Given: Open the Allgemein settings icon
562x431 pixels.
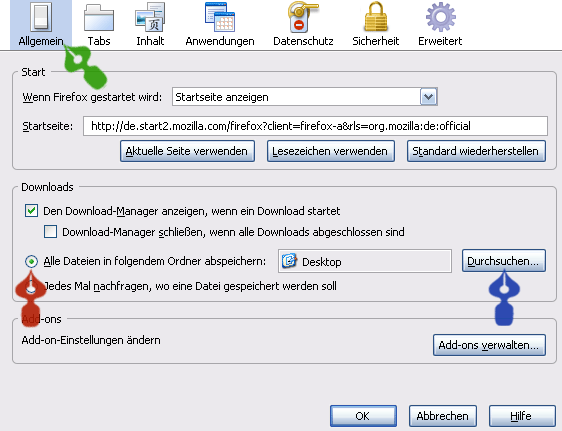Looking at the screenshot, I should (41, 17).
